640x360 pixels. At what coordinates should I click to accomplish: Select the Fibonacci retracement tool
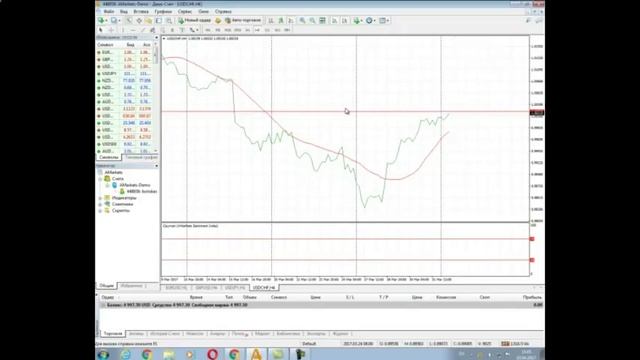[162, 30]
